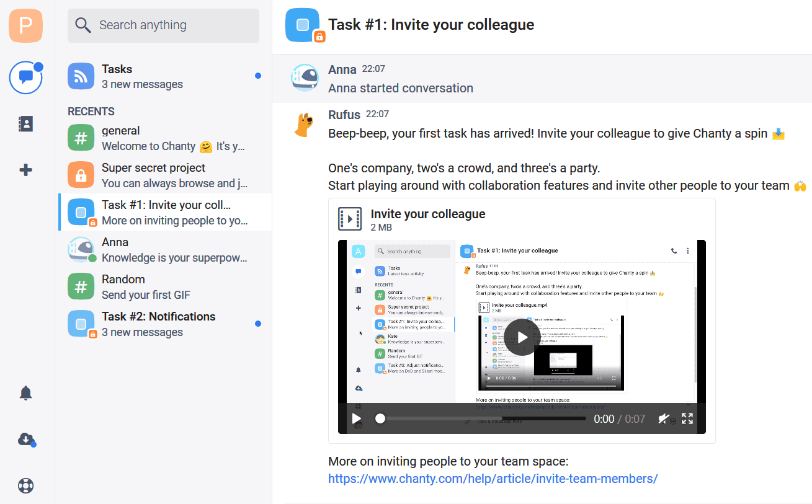Click the Anna sender name in chat
The height and width of the screenshot is (504, 812).
point(342,69)
